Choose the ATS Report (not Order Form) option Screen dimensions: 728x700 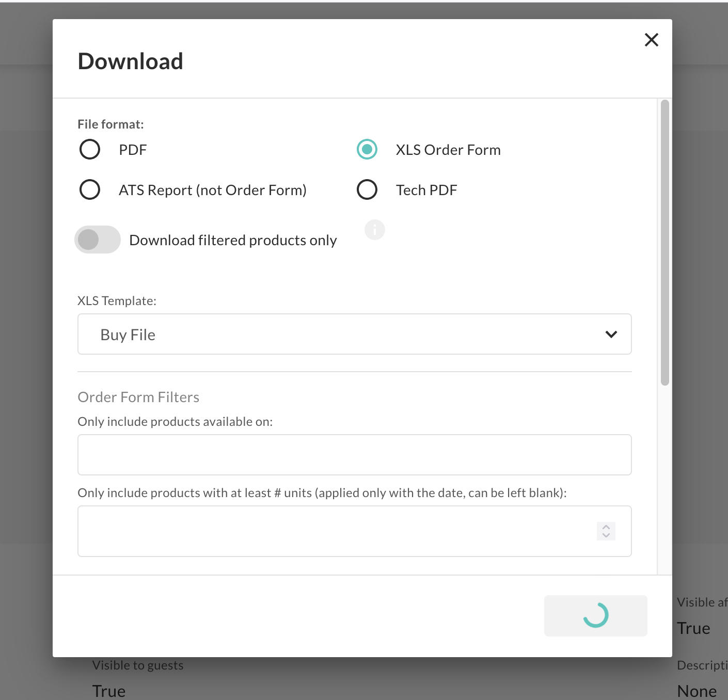click(x=89, y=189)
